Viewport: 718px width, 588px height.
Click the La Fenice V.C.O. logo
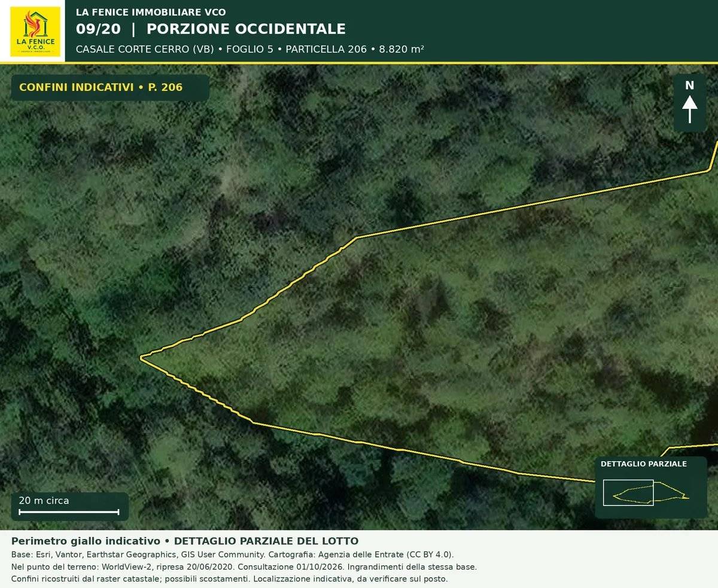pyautogui.click(x=35, y=31)
